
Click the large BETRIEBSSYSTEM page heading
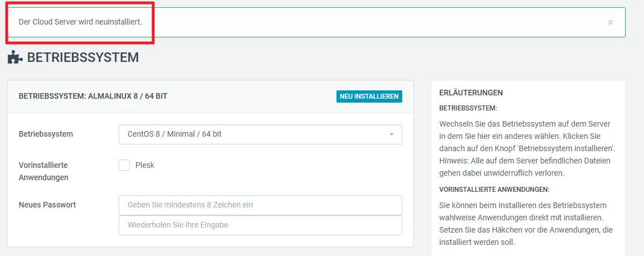point(82,57)
